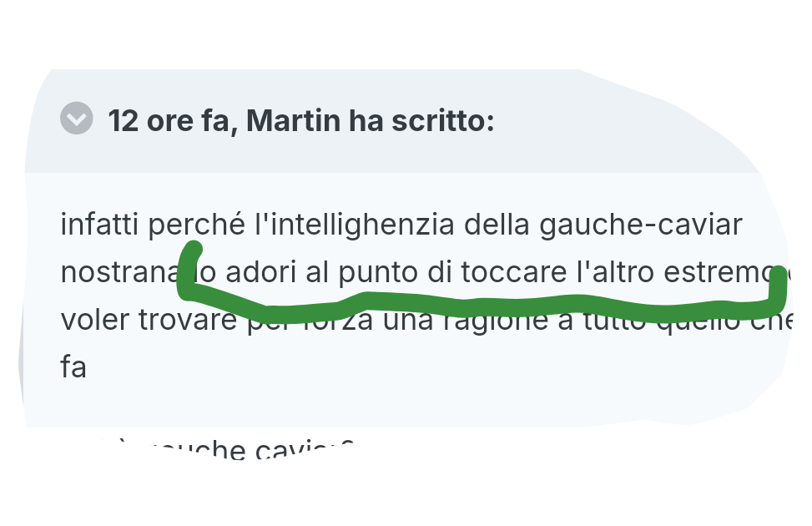Click the word "perché" in the quote
Viewport: 812px width, 526px height.
(196, 225)
